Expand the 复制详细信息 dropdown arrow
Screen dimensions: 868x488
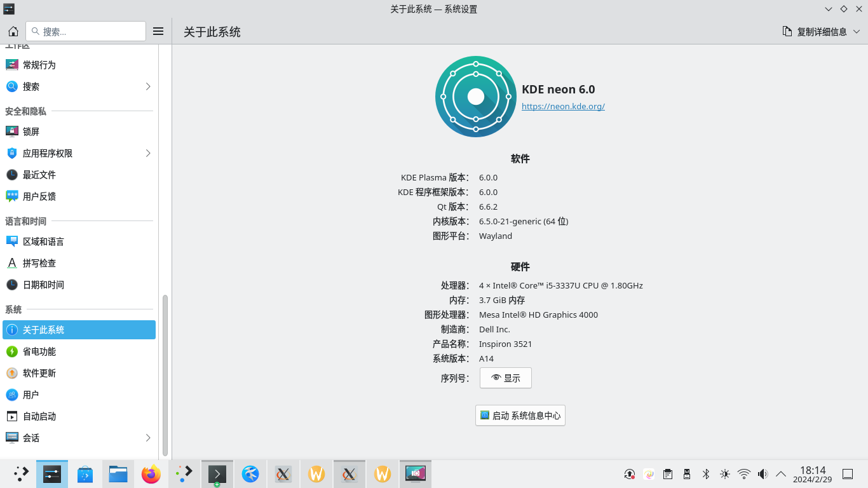pos(856,32)
